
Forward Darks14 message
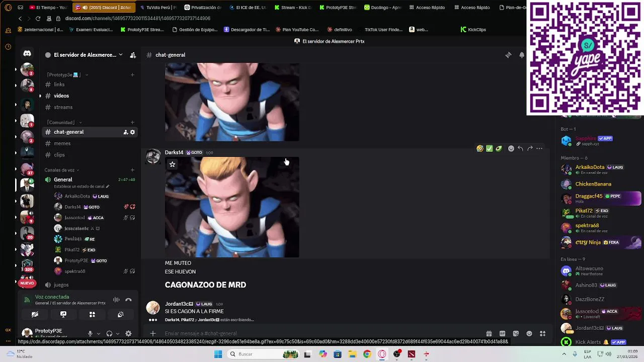point(530,148)
